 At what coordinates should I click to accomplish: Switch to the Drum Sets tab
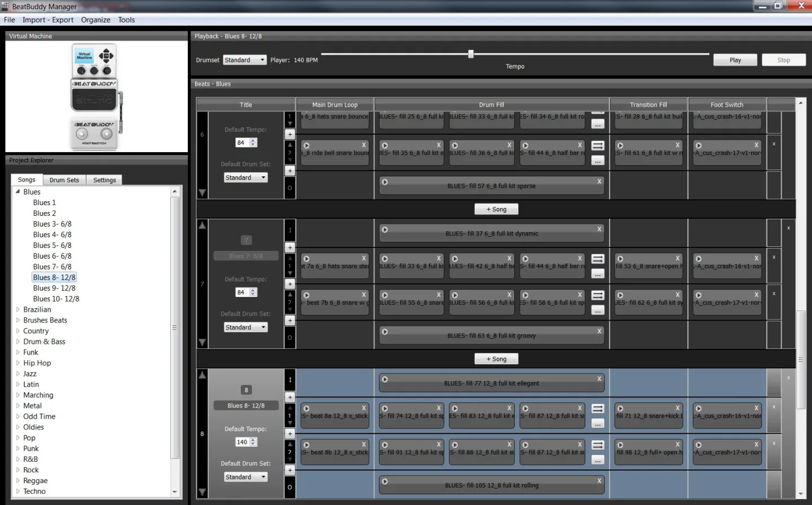pos(64,180)
